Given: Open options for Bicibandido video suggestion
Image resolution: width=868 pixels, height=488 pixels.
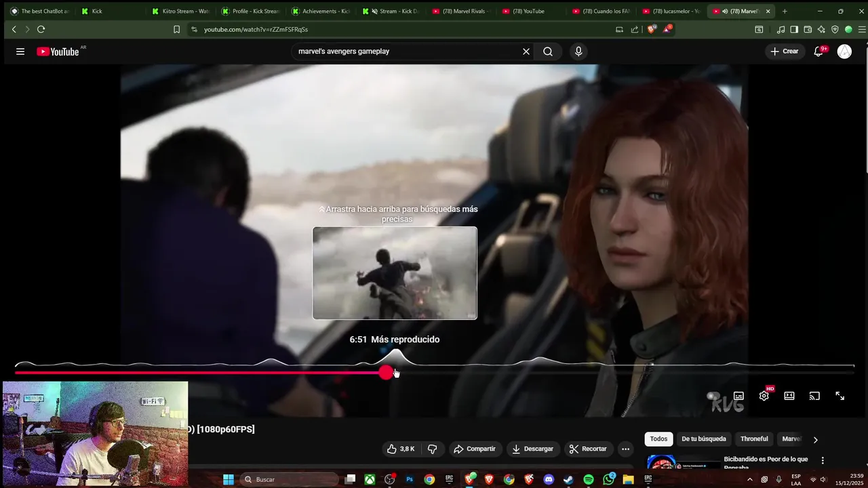Looking at the screenshot, I should [x=823, y=460].
